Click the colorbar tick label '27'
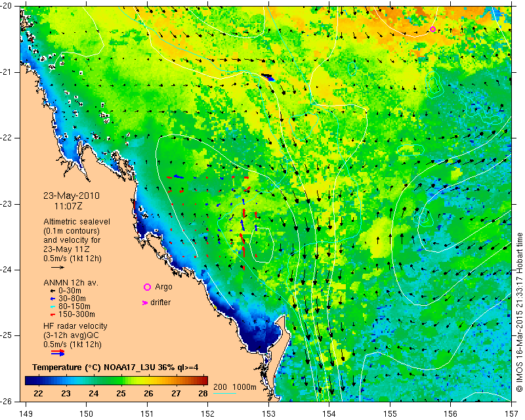Viewport: 525px width, 420px height. (x=176, y=394)
